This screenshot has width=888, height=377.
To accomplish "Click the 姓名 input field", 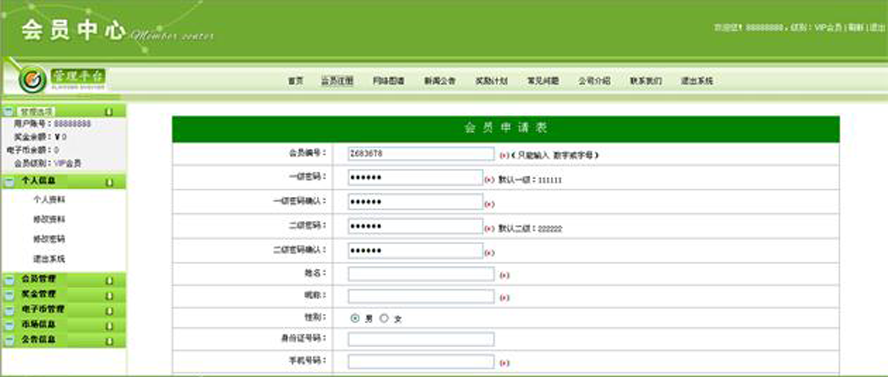I will pos(421,274).
